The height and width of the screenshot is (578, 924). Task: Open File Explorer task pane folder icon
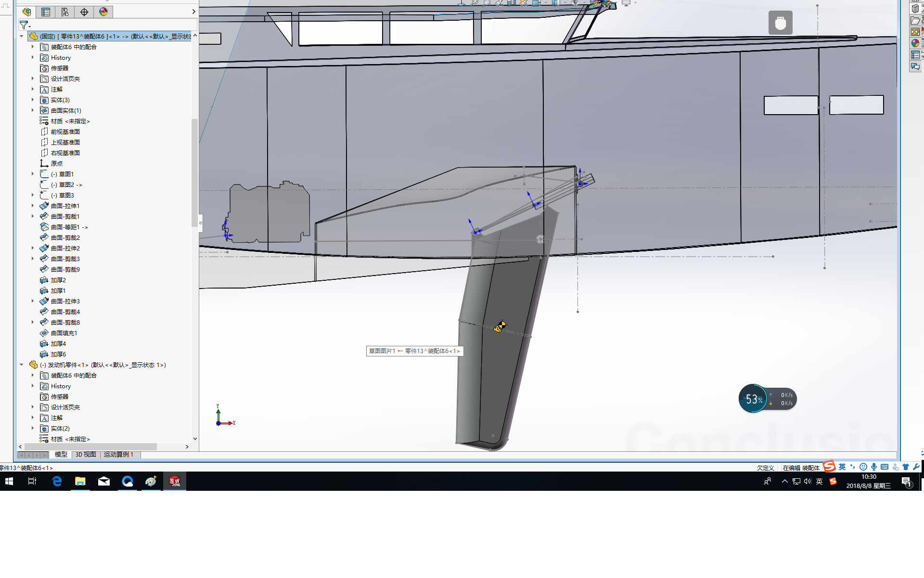[915, 20]
